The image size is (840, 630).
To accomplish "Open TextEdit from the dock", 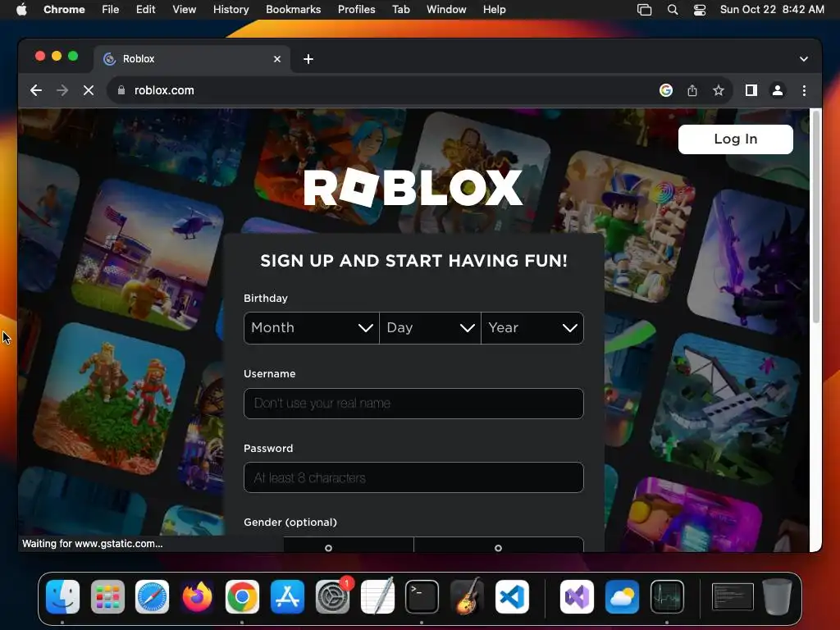I will click(377, 597).
